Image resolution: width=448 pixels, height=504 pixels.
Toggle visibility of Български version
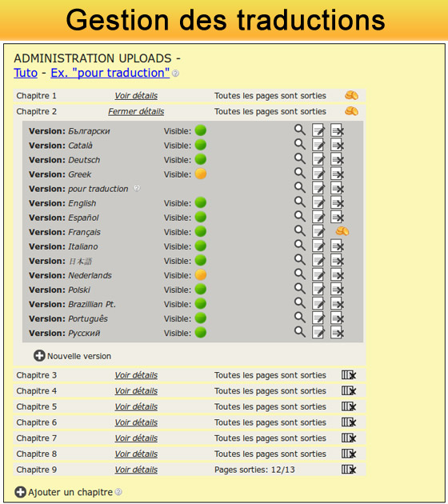[x=201, y=130]
